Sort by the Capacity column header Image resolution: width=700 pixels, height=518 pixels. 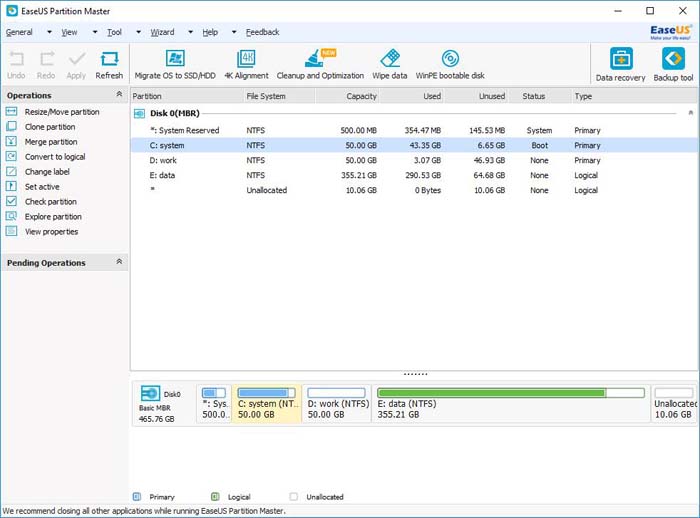tap(347, 96)
